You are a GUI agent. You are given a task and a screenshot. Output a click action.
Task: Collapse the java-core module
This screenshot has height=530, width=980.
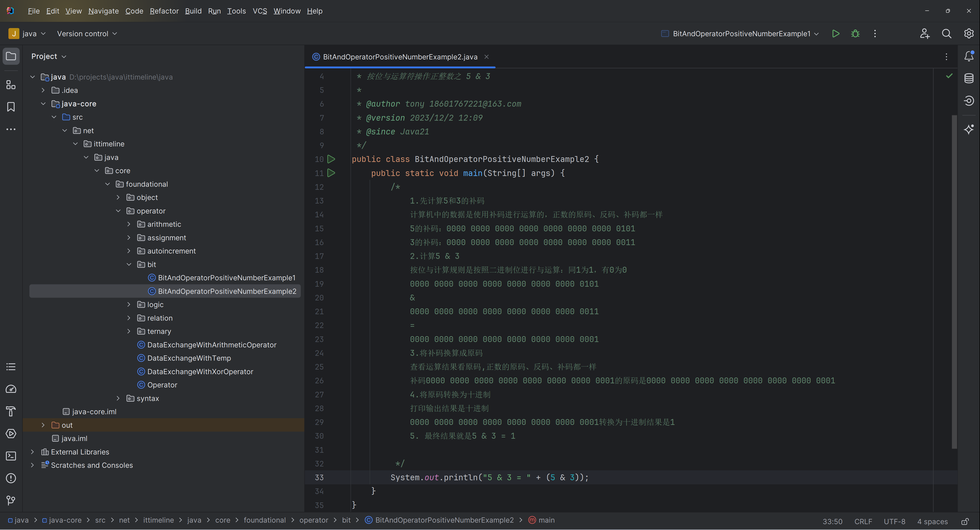43,104
